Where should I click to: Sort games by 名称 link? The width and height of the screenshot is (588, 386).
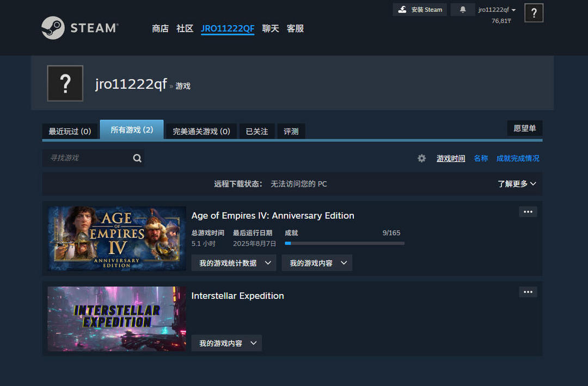481,158
